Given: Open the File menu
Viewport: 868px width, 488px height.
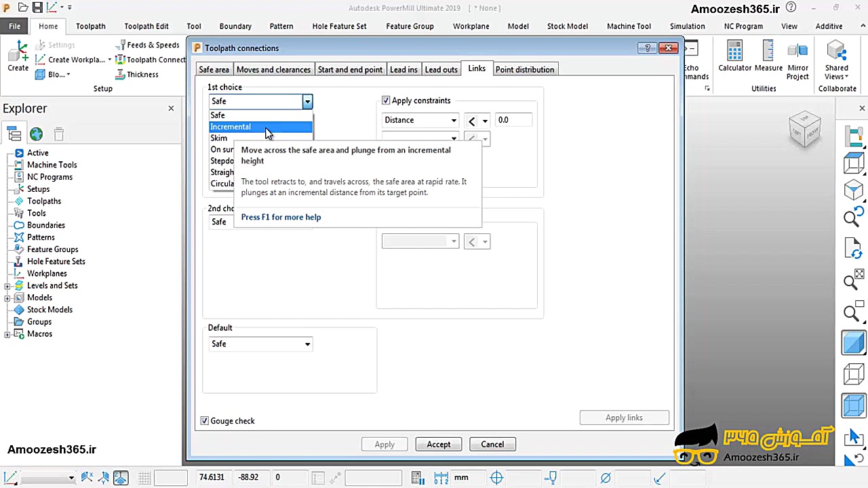Looking at the screenshot, I should click(x=14, y=26).
